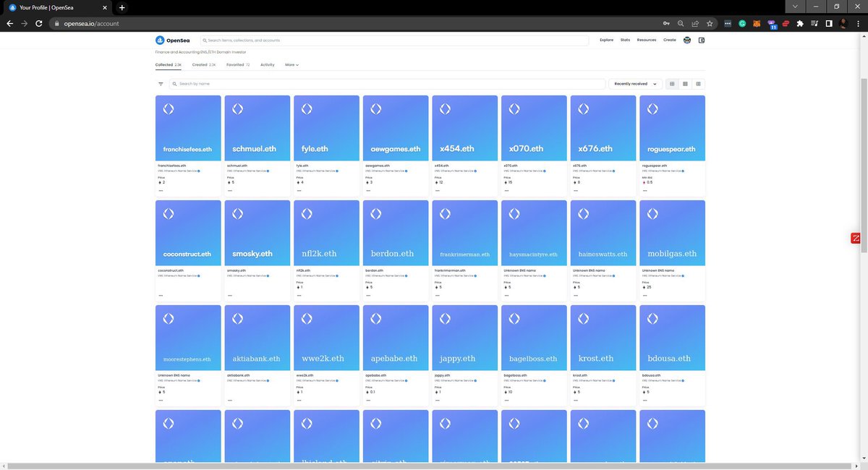The height and width of the screenshot is (470, 868).
Task: Open the Activity tab
Action: coord(268,64)
